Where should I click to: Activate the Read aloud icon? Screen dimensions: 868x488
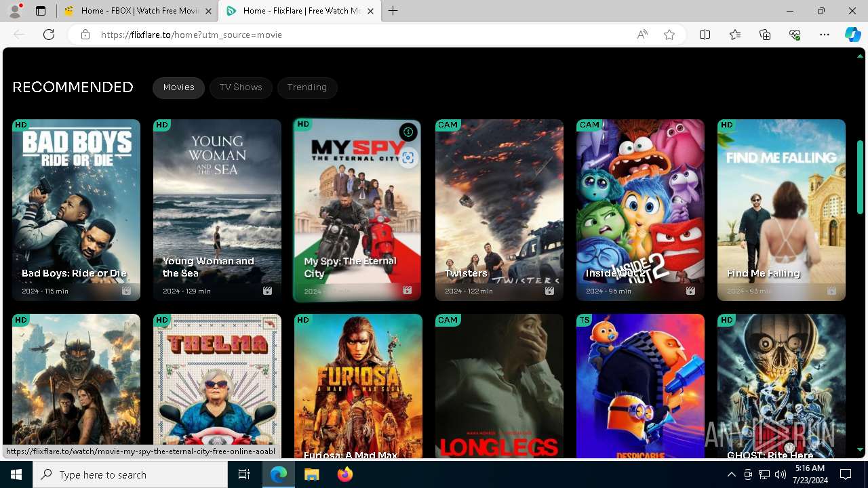[x=642, y=35]
